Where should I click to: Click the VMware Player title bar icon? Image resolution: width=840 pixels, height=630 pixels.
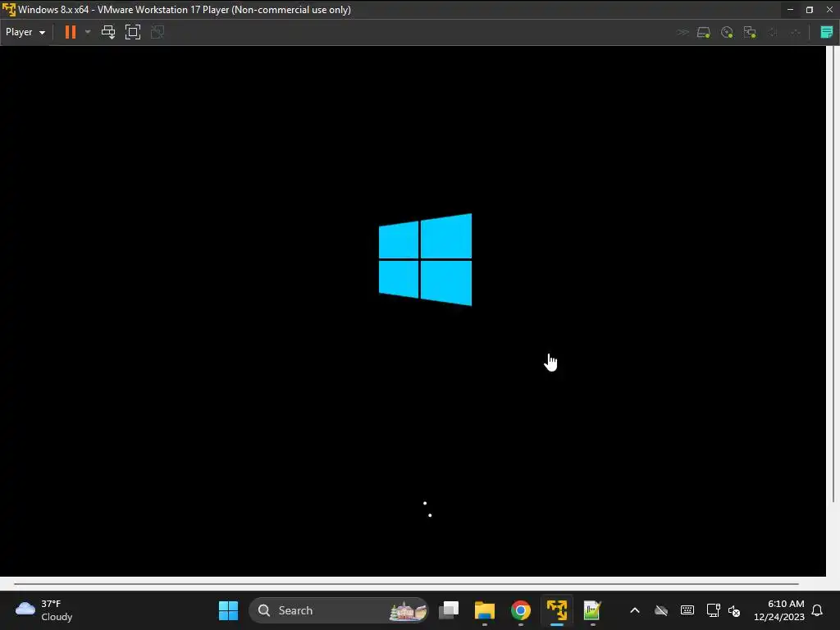coord(8,10)
